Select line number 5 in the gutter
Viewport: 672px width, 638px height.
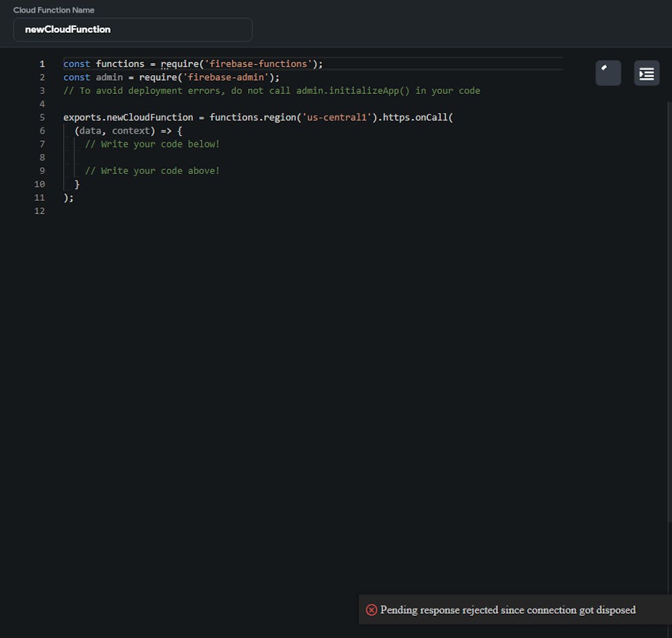tap(42, 118)
